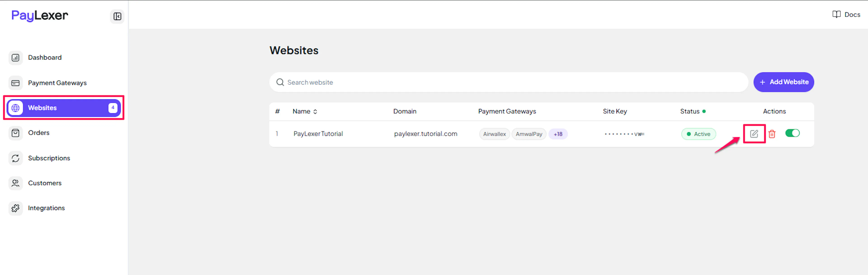Click the Subscriptions refresh icon

pyautogui.click(x=16, y=158)
